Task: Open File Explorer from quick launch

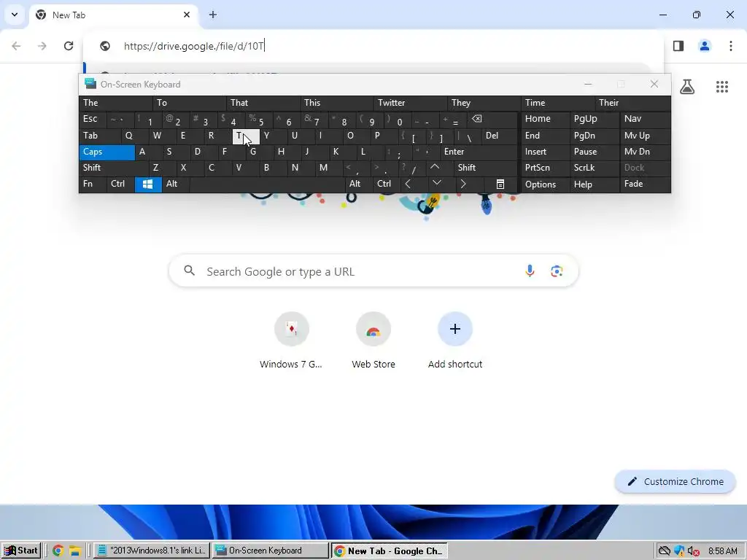Action: pos(75,551)
